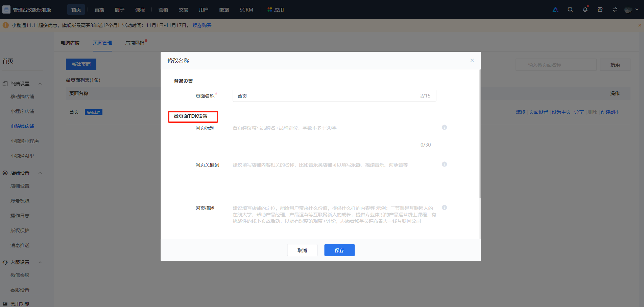Open the 课程 top navigation item

[140, 10]
